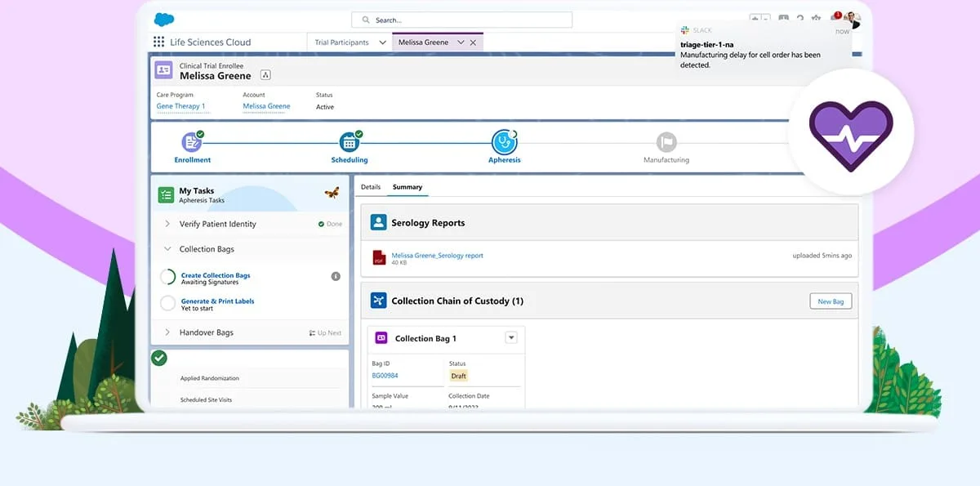Click the green completed checkmark circle
This screenshot has height=486, width=980.
159,358
